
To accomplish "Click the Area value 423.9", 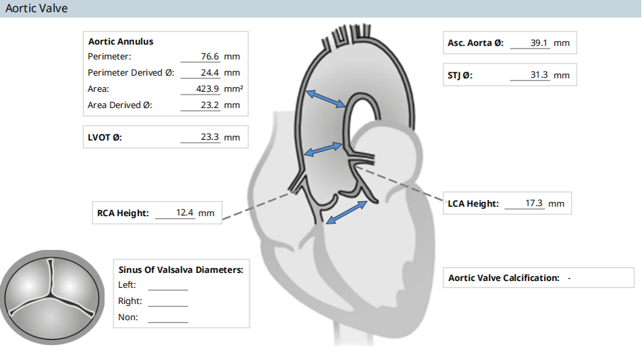I will [x=200, y=88].
